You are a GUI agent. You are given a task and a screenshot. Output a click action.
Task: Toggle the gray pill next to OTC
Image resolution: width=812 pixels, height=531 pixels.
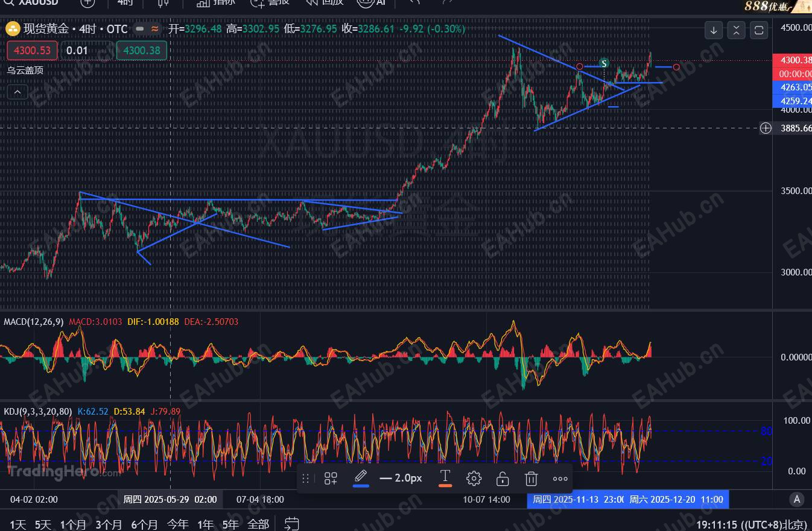pyautogui.click(x=141, y=28)
